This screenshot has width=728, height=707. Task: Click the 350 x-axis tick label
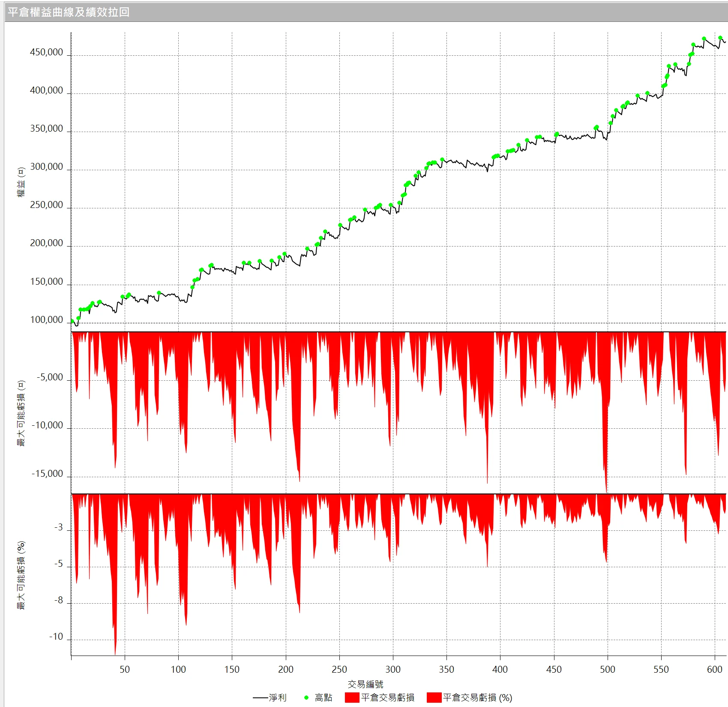pos(446,669)
